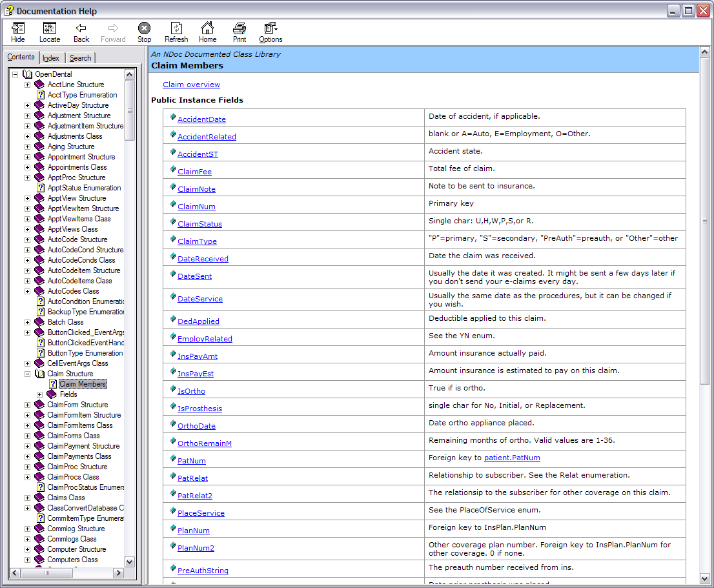714x588 pixels.
Task: Switch to the Index tab
Action: tap(51, 58)
